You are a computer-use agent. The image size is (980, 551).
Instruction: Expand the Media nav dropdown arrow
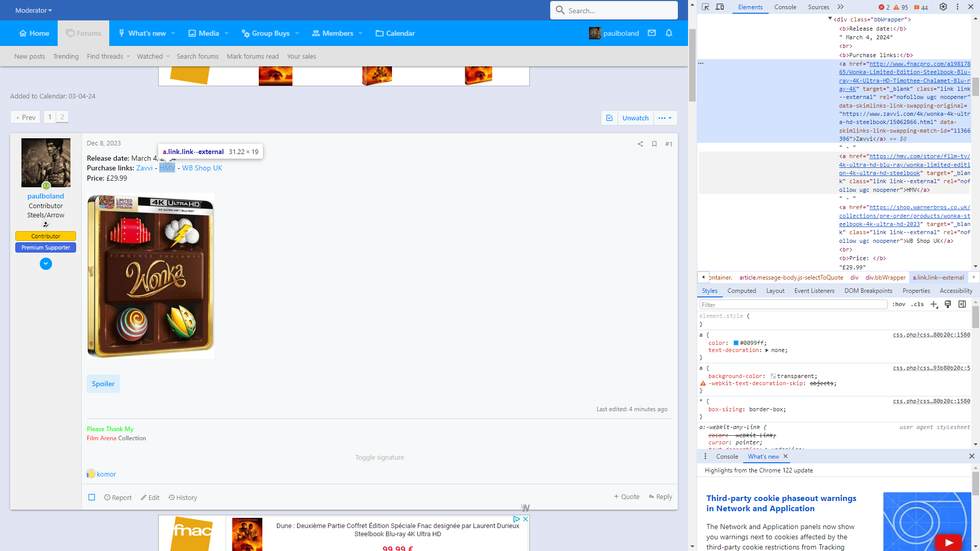tap(226, 33)
